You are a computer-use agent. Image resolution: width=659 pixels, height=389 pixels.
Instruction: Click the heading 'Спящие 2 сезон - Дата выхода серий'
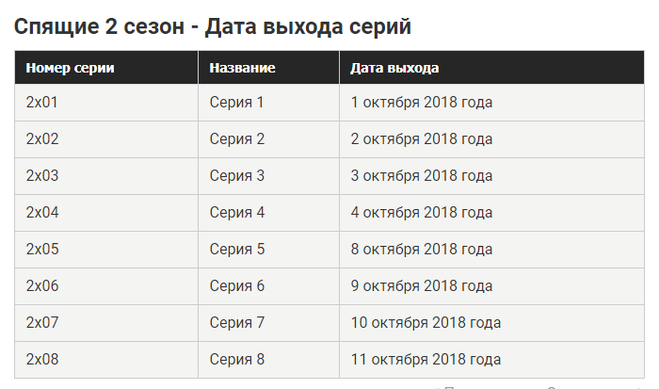click(x=212, y=27)
